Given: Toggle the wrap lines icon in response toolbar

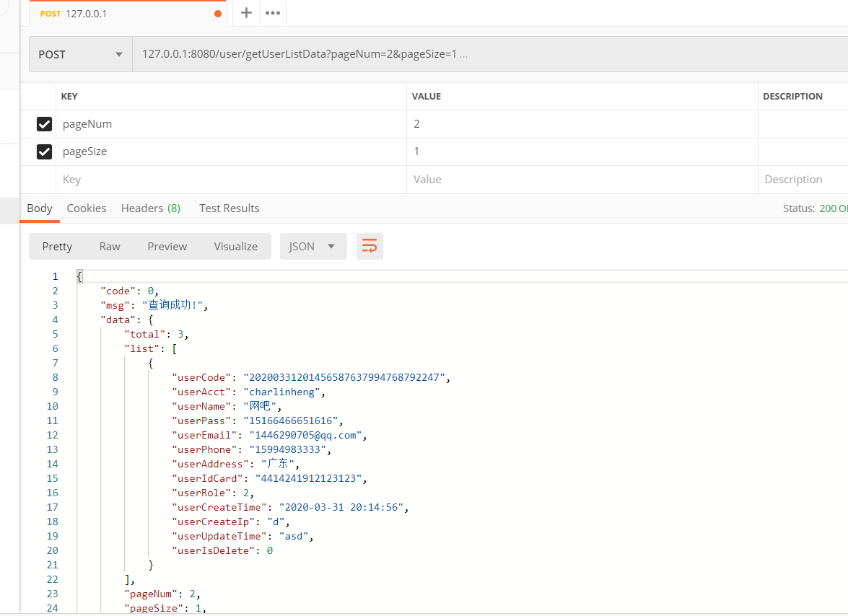Looking at the screenshot, I should 370,247.
